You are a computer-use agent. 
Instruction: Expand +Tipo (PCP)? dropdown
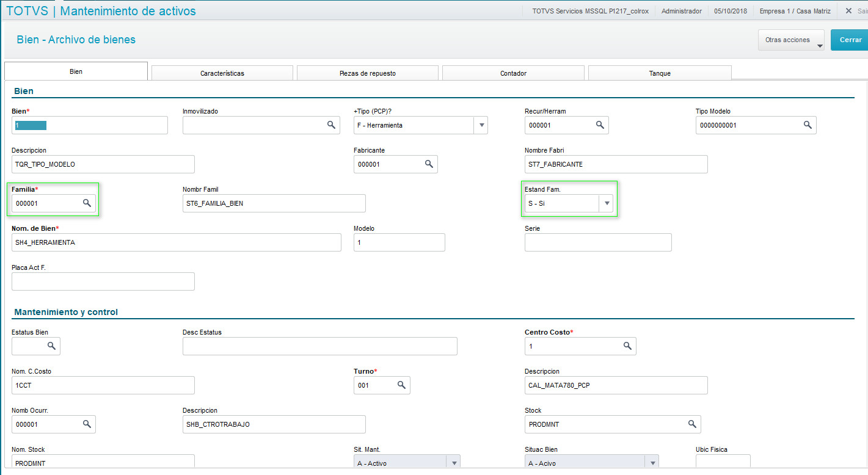481,125
